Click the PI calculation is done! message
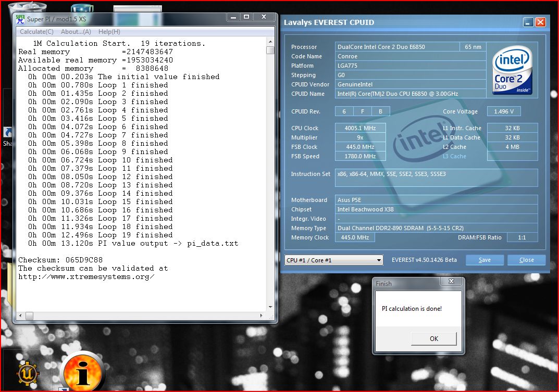Image resolution: width=559 pixels, height=392 pixels. 412,309
